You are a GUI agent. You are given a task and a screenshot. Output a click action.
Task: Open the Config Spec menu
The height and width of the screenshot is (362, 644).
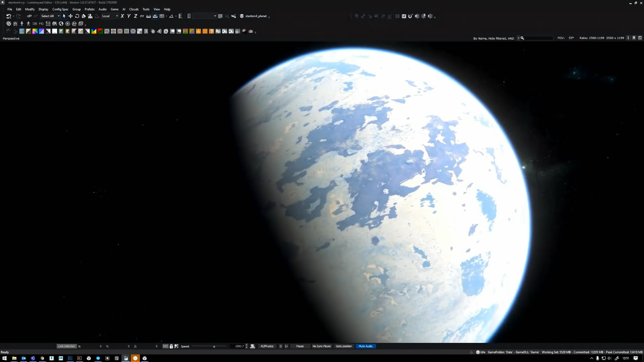click(x=60, y=9)
